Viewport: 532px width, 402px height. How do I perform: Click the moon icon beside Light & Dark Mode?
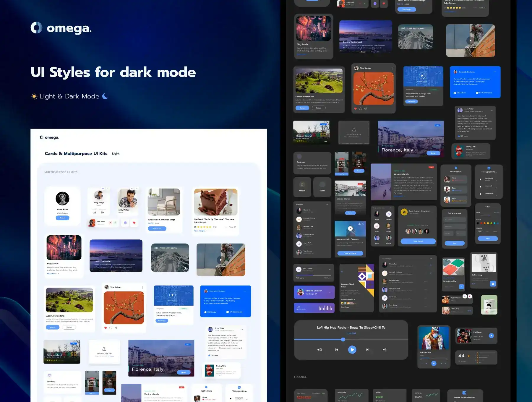pyautogui.click(x=105, y=96)
